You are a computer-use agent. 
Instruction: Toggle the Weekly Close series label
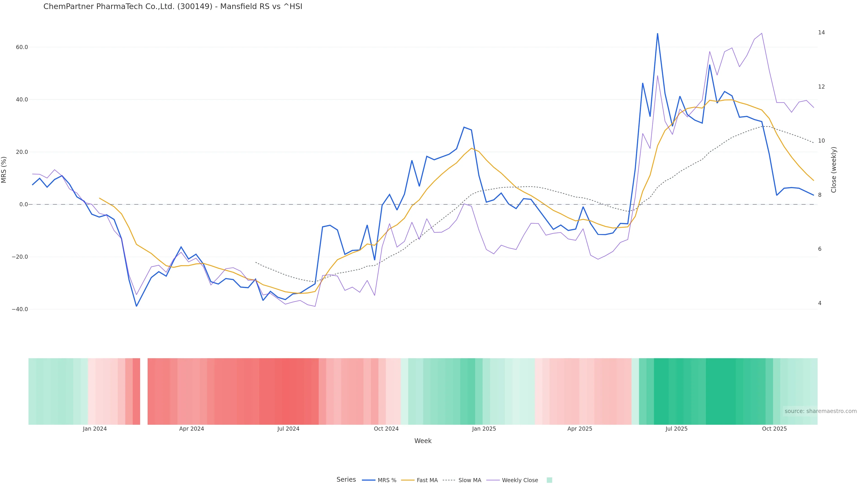point(520,480)
